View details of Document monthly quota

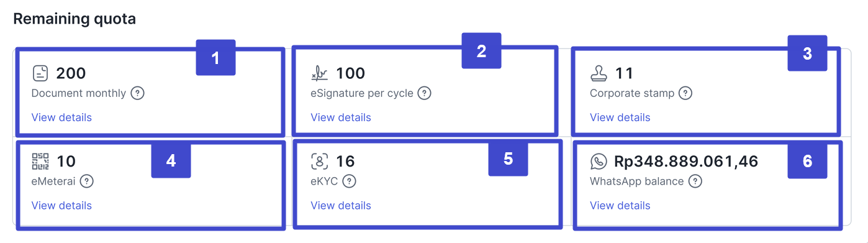point(61,117)
